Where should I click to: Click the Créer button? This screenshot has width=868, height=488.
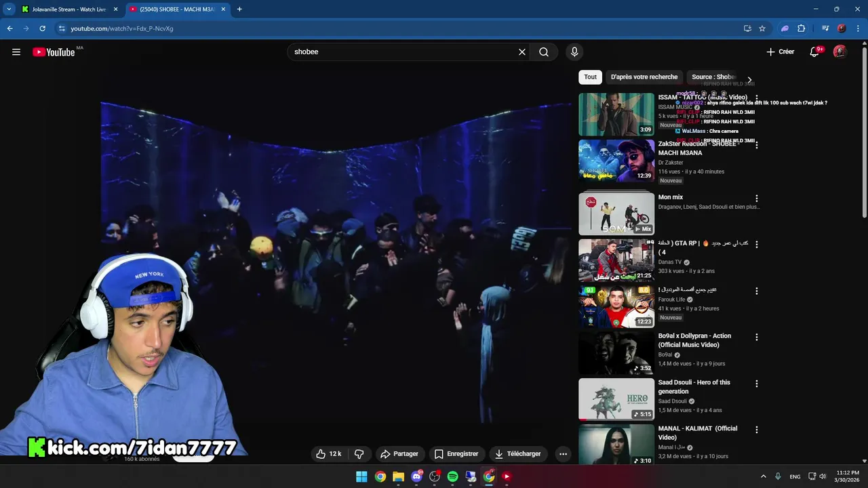781,52
